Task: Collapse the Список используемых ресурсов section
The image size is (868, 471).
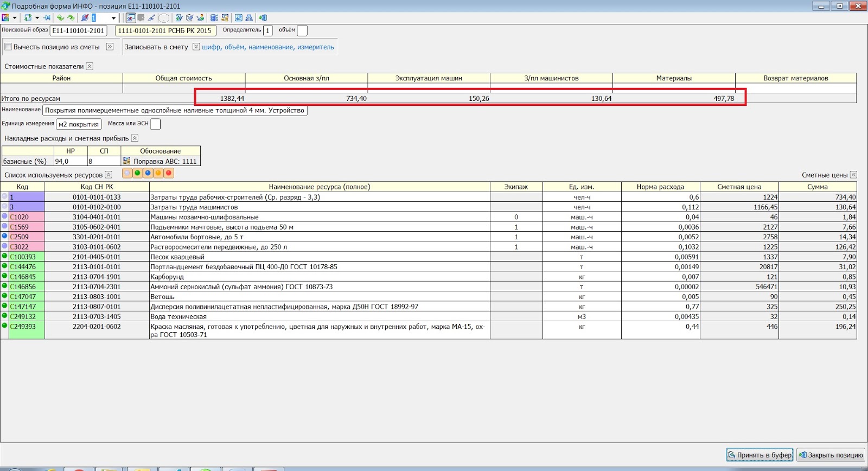Action: click(x=108, y=175)
